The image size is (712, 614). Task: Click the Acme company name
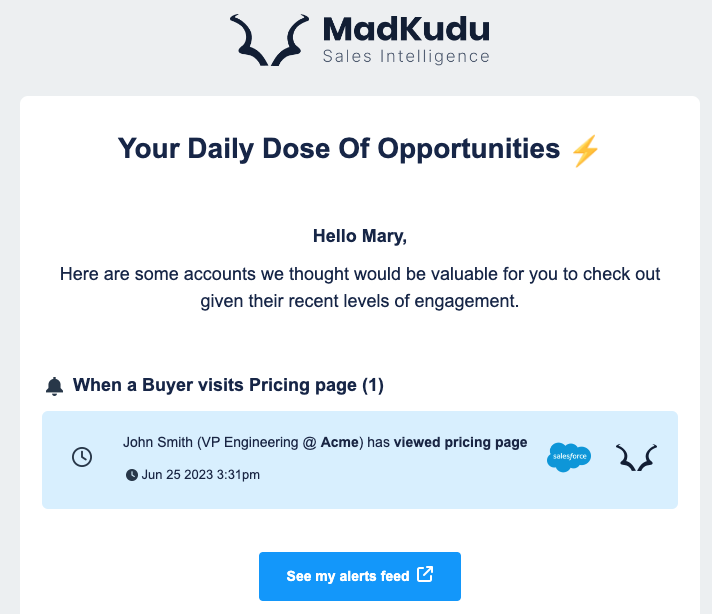[339, 442]
